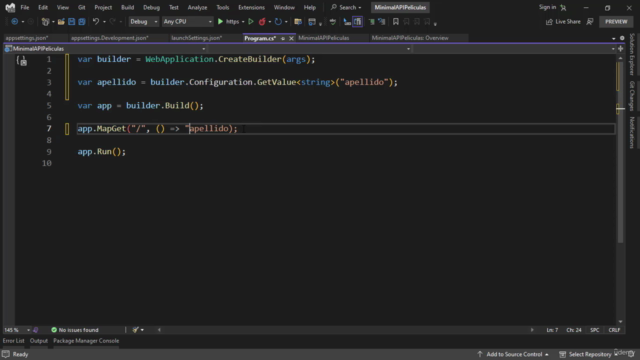Image resolution: width=640 pixels, height=360 pixels.
Task: Switch to appsettings.Development.json tab
Action: [109, 38]
